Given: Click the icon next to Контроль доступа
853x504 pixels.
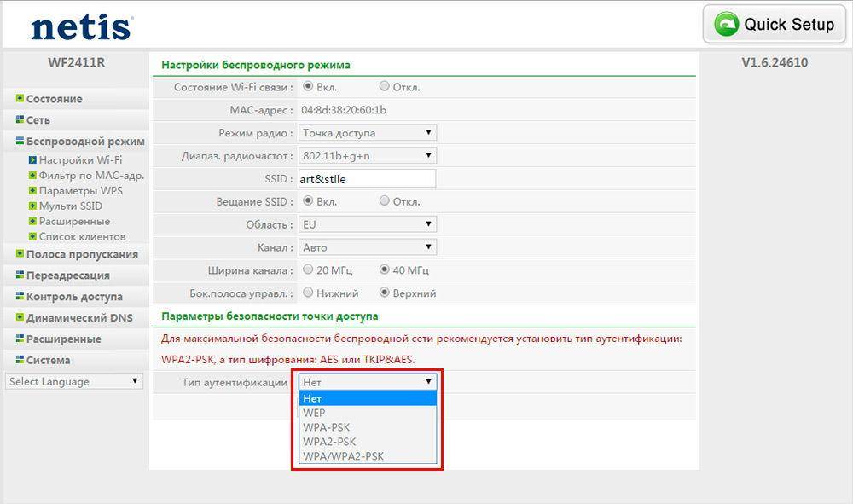Looking at the screenshot, I should coord(20,296).
